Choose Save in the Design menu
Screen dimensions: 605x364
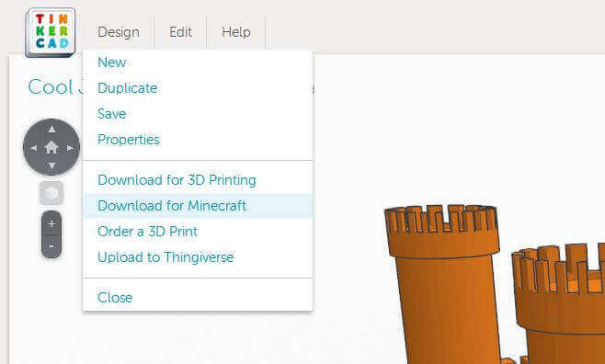tap(198, 114)
